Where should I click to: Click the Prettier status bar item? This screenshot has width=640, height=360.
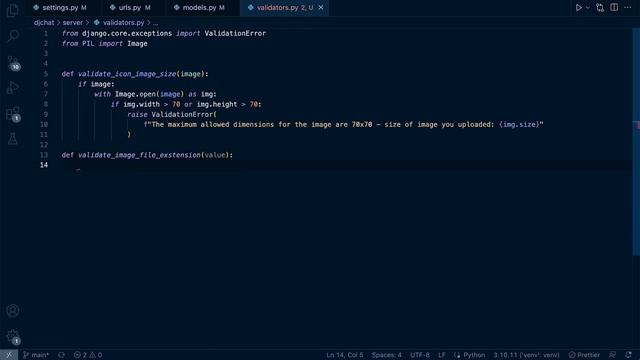point(584,355)
